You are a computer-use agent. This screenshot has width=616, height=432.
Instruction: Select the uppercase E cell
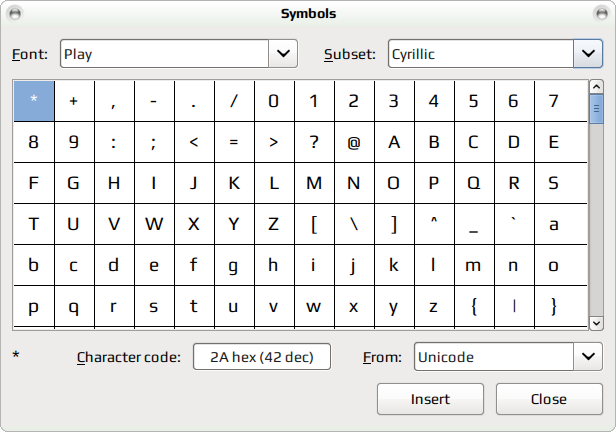[x=554, y=142]
